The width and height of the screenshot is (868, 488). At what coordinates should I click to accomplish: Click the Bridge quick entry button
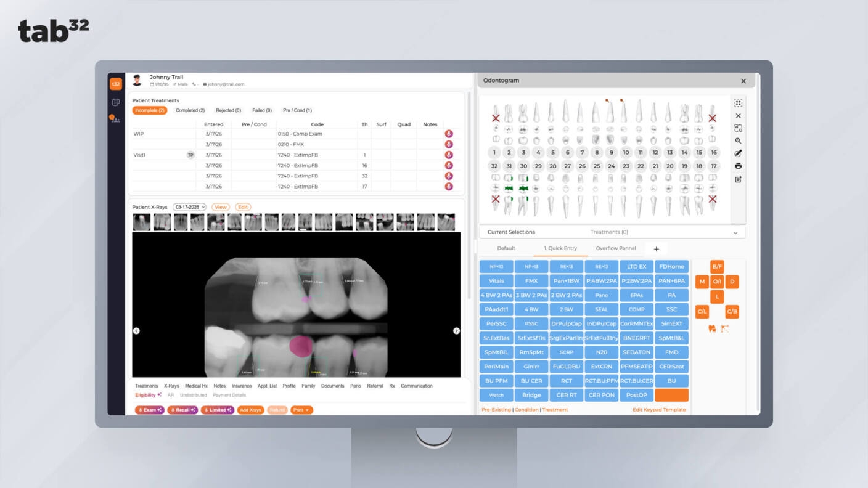[x=531, y=395]
